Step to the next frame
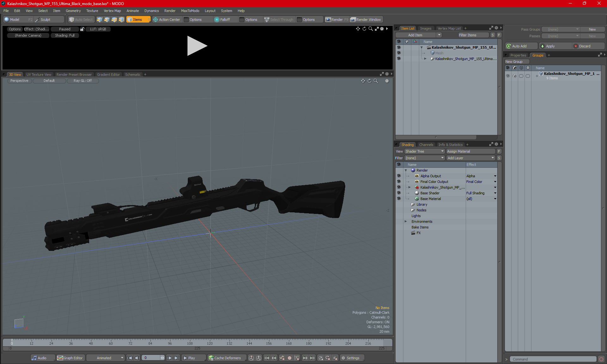The image size is (607, 364). click(169, 358)
